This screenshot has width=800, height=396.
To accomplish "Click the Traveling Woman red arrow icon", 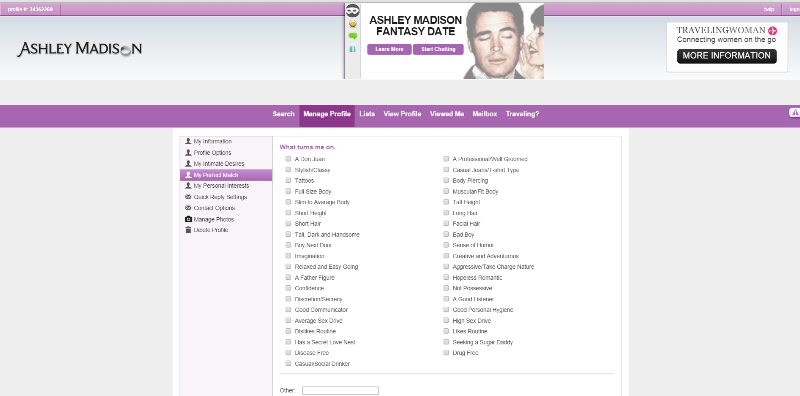I will pyautogui.click(x=772, y=30).
